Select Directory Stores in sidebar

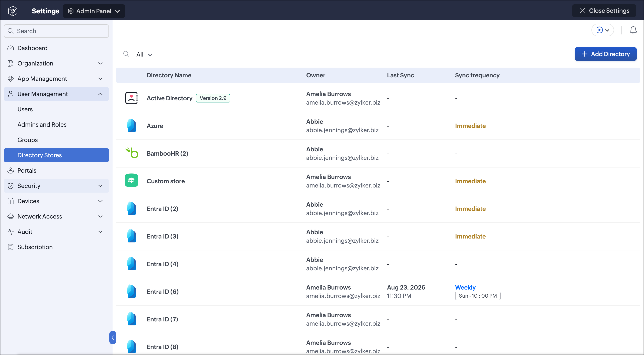click(x=56, y=155)
